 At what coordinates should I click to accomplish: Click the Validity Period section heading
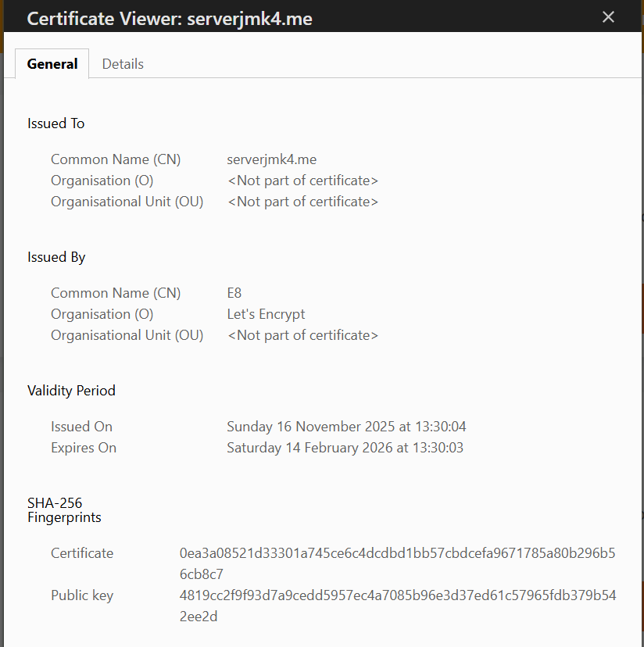tap(71, 390)
